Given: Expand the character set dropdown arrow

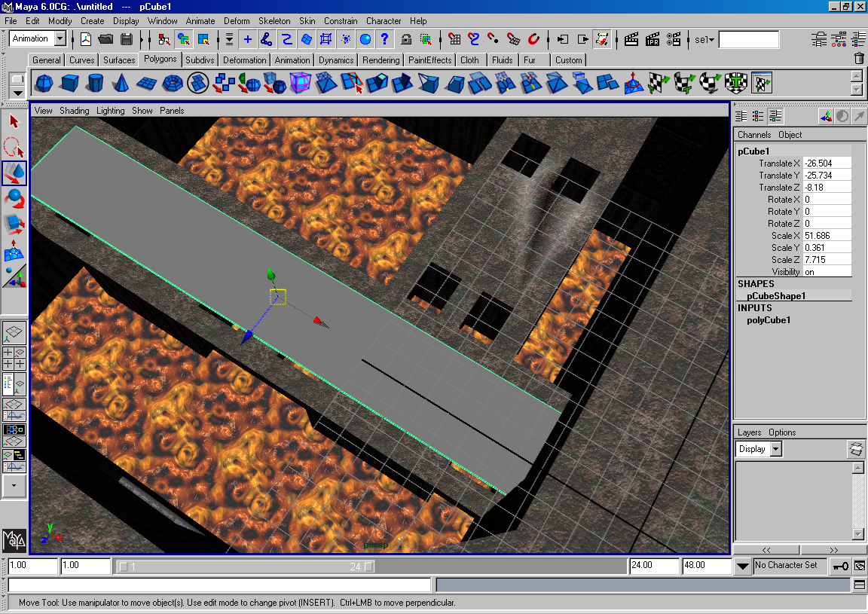Looking at the screenshot, I should [742, 565].
